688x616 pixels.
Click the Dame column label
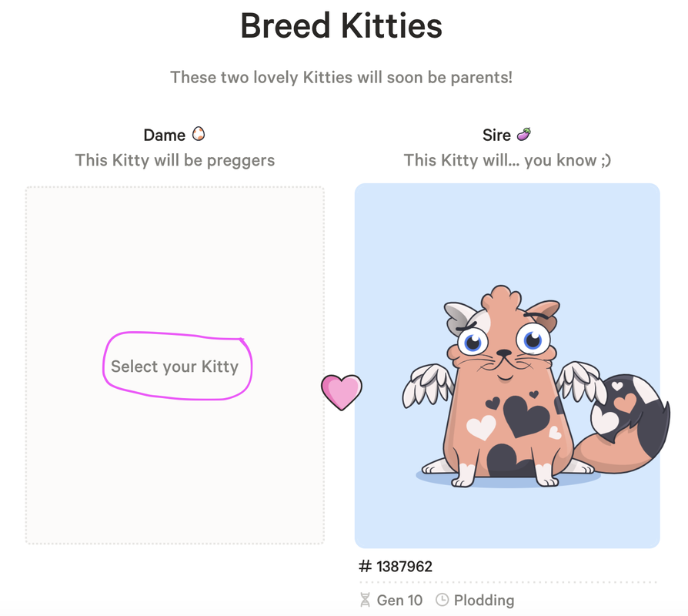click(164, 136)
